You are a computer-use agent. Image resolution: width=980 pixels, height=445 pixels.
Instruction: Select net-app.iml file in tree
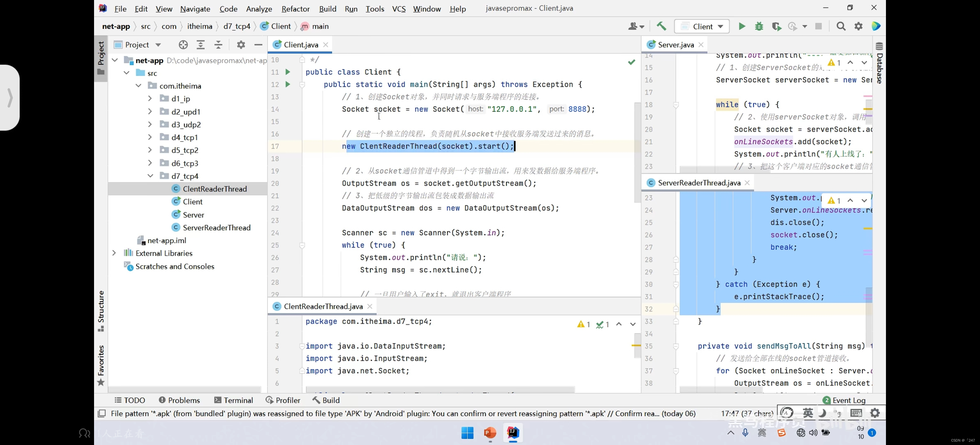[x=161, y=240]
